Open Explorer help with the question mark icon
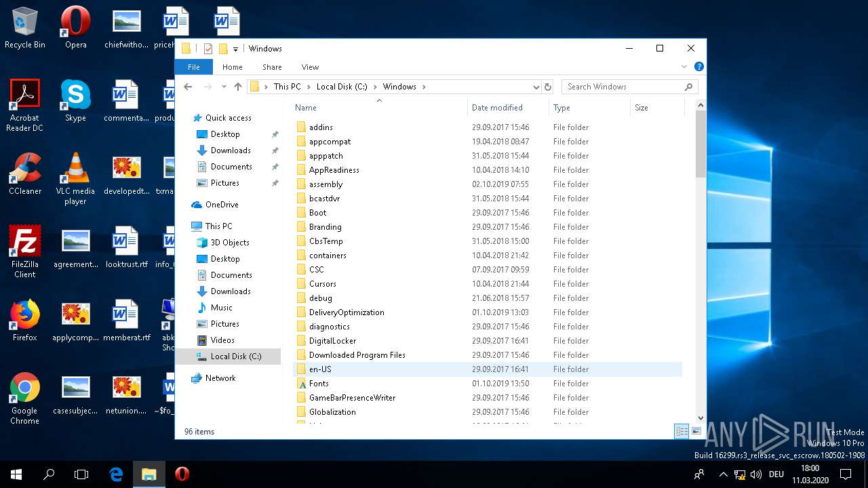Image resolution: width=868 pixels, height=488 pixels. [699, 66]
